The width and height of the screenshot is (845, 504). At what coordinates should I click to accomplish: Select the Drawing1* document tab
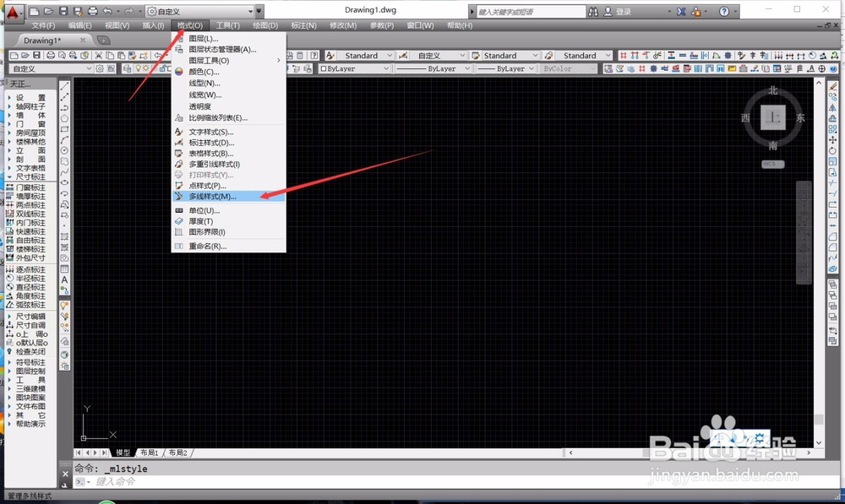point(42,41)
